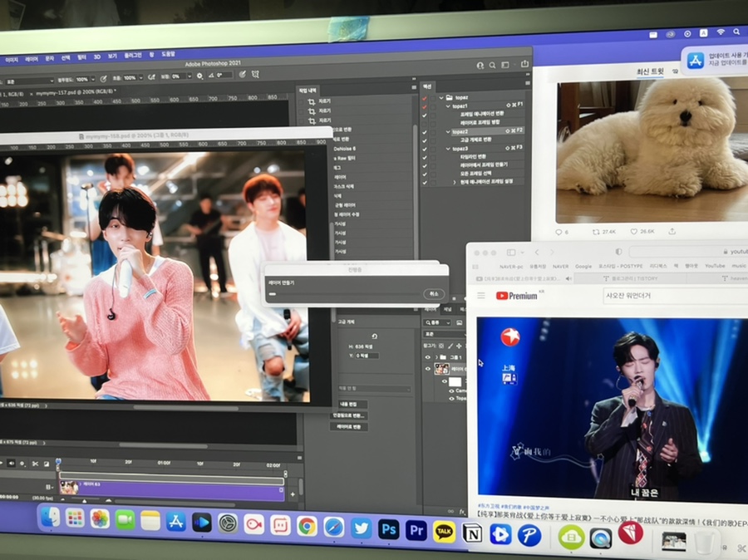
Task: Toggle pressure-for-opacity icon beside 100% opacity
Action: (x=104, y=79)
